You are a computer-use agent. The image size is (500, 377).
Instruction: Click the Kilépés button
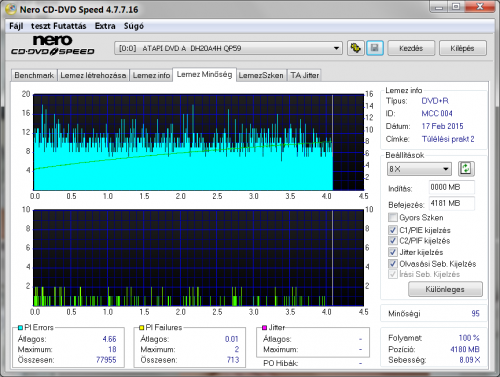462,48
